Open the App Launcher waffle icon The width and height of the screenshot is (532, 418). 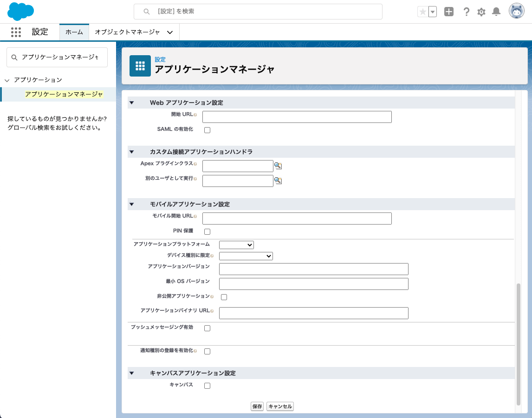(x=16, y=32)
